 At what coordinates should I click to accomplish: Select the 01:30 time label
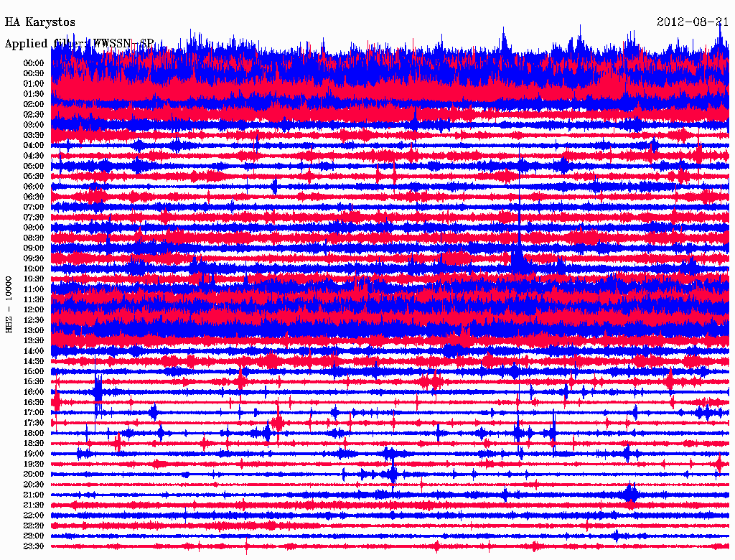click(x=33, y=94)
